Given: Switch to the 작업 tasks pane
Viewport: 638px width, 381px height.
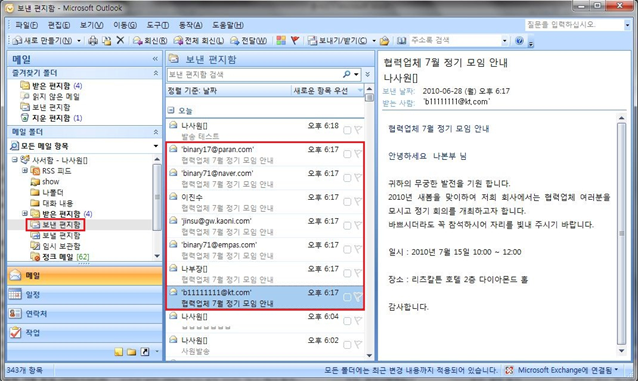Looking at the screenshot, I should [85, 333].
